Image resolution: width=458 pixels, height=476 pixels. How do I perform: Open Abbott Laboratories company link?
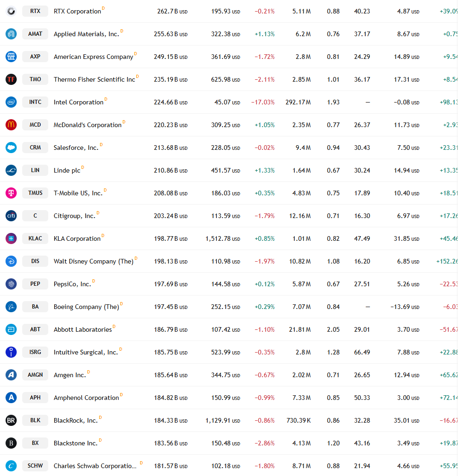(83, 330)
